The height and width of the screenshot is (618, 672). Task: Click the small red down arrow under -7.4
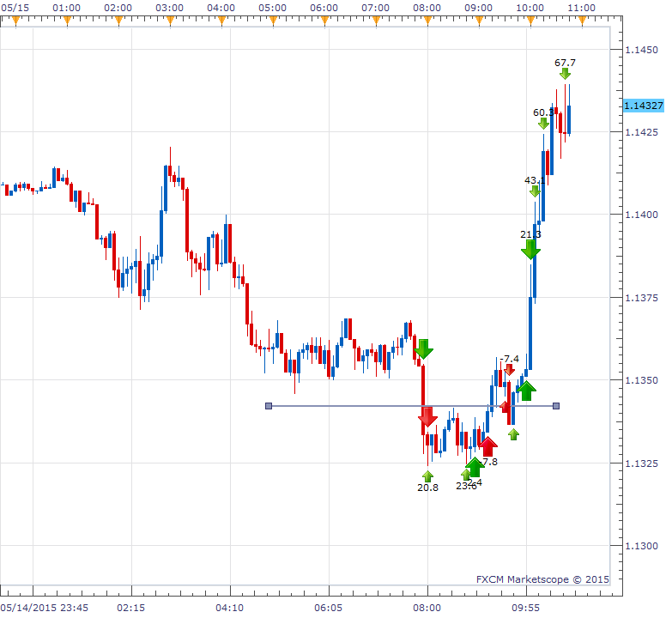[509, 370]
